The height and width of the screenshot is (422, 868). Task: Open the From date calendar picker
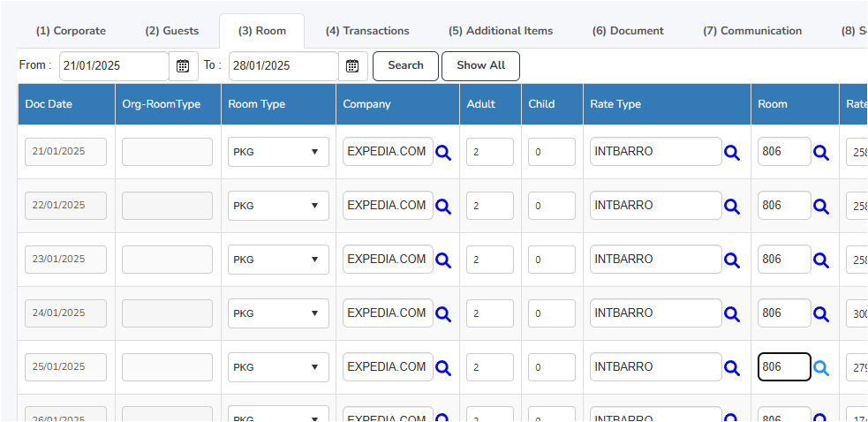[x=183, y=66]
